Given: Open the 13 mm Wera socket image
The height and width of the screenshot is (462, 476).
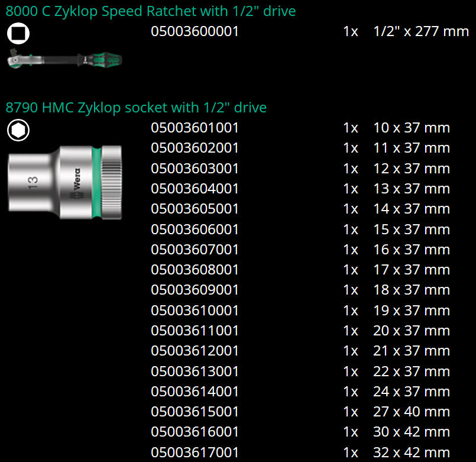Looking at the screenshot, I should click(x=65, y=182).
